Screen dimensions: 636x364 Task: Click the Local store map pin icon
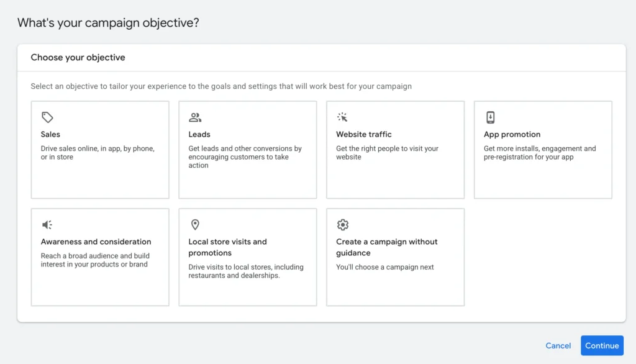tap(195, 224)
